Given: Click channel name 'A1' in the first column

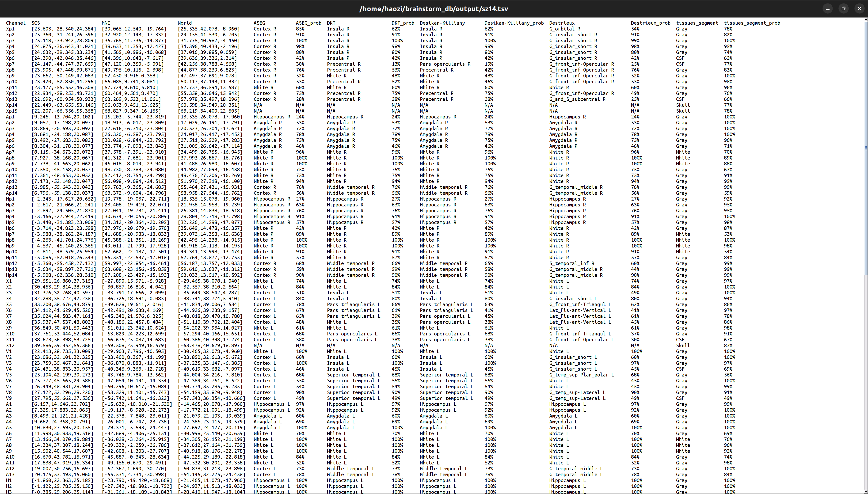Looking at the screenshot, I should [x=9, y=404].
